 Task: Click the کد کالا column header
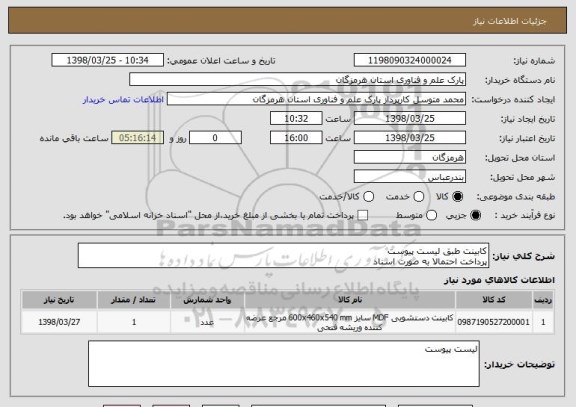494,300
